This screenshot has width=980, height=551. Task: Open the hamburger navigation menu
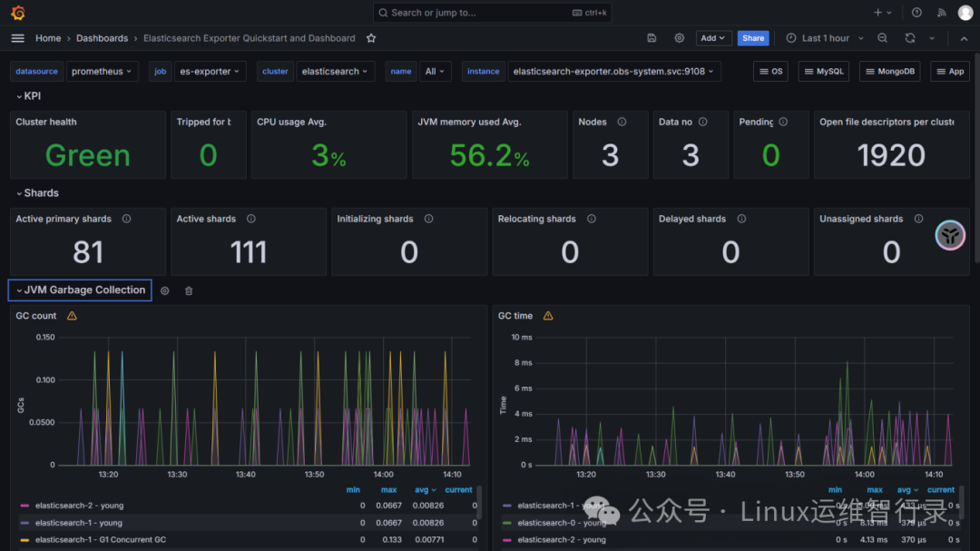(18, 38)
